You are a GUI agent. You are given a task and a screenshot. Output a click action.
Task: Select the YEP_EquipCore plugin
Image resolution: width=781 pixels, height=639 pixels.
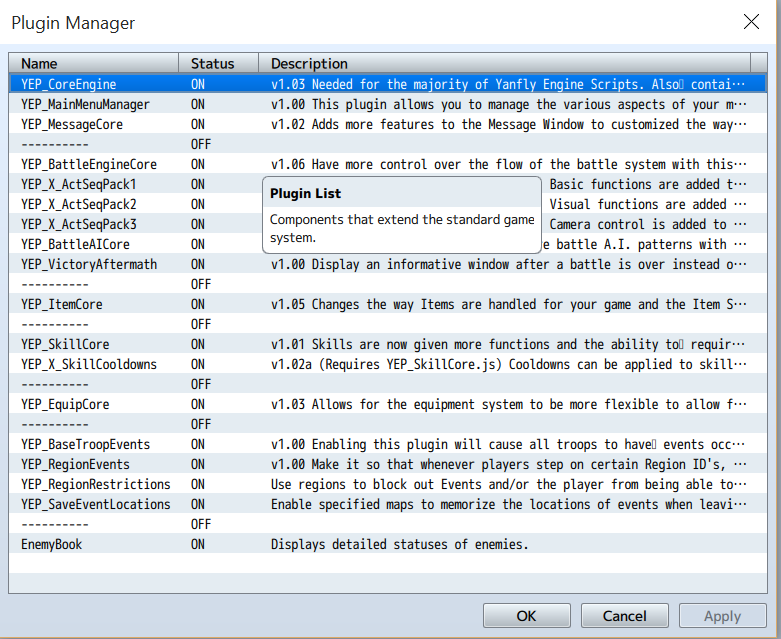point(65,404)
